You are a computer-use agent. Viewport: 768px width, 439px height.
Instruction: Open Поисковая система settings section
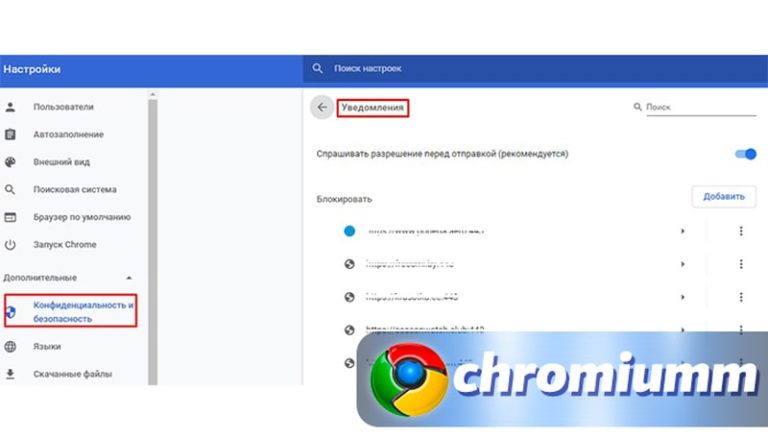[x=74, y=190]
